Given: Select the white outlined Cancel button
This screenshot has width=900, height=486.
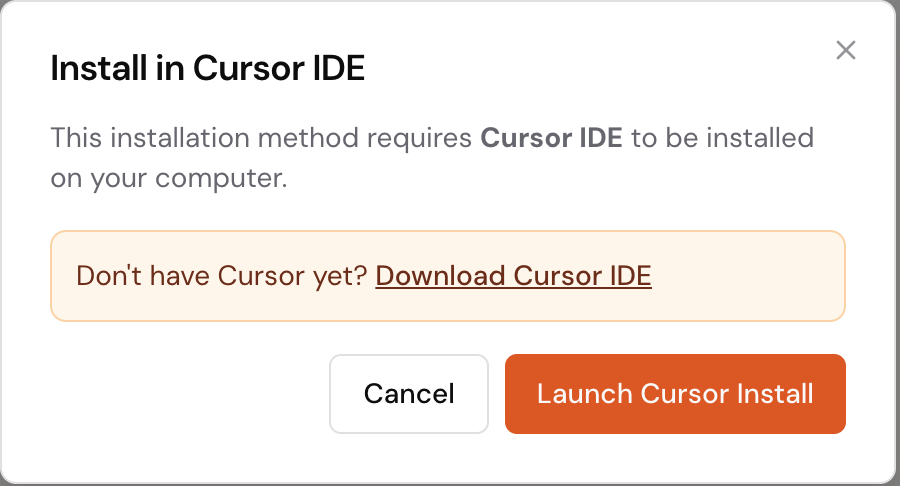Looking at the screenshot, I should [x=409, y=394].
